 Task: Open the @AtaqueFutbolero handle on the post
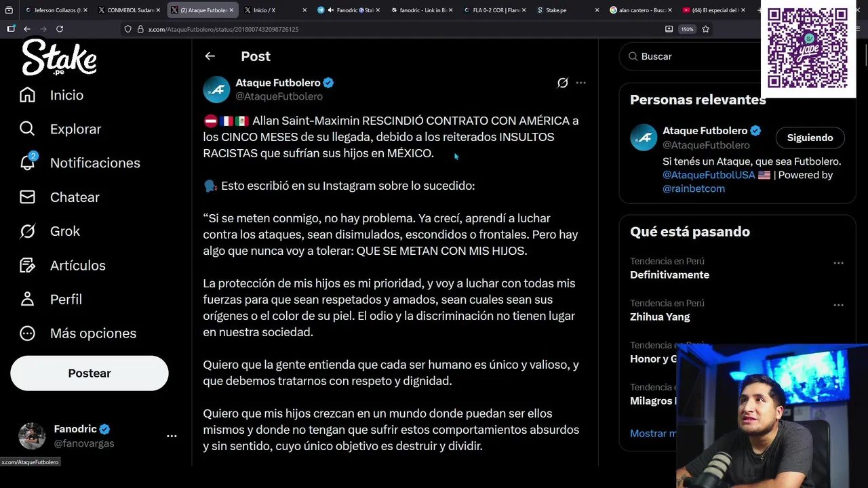click(x=279, y=96)
